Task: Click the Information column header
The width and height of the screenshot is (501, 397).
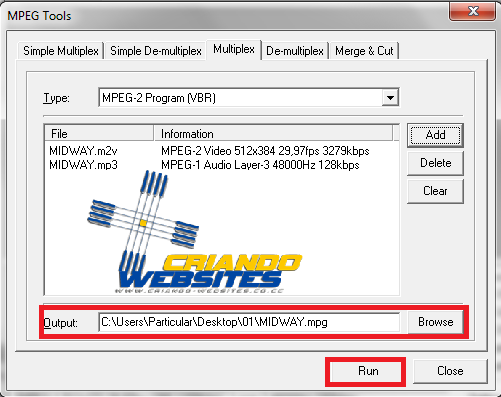Action: pos(273,134)
